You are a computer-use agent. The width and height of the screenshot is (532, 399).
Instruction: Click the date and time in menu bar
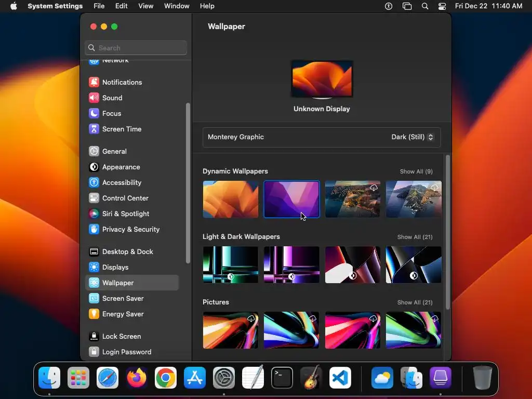488,6
